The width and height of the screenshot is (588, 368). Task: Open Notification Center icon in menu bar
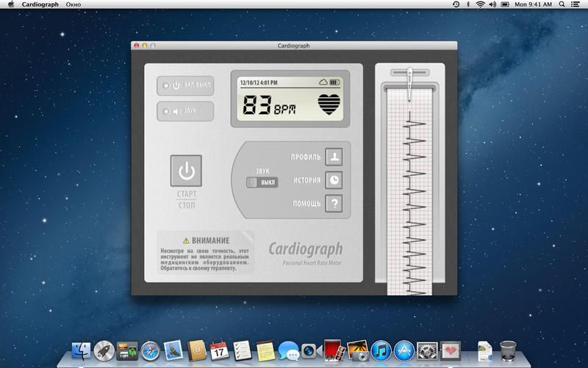(575, 4)
